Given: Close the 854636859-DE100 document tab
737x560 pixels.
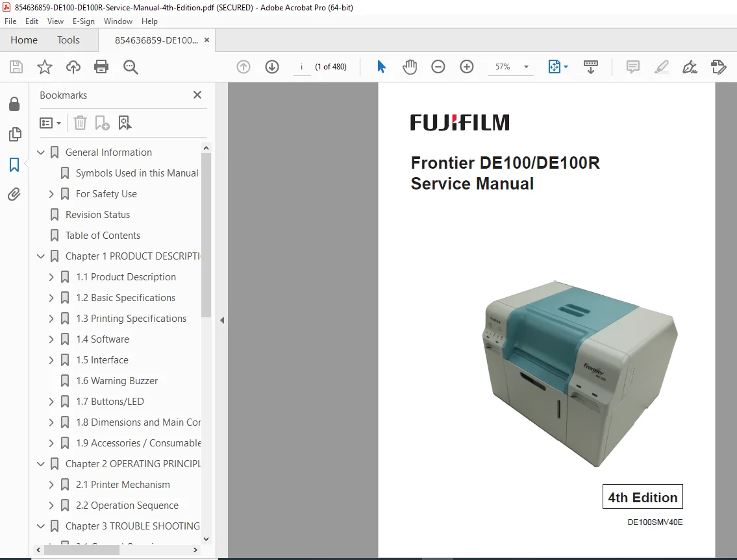Looking at the screenshot, I should pos(206,40).
